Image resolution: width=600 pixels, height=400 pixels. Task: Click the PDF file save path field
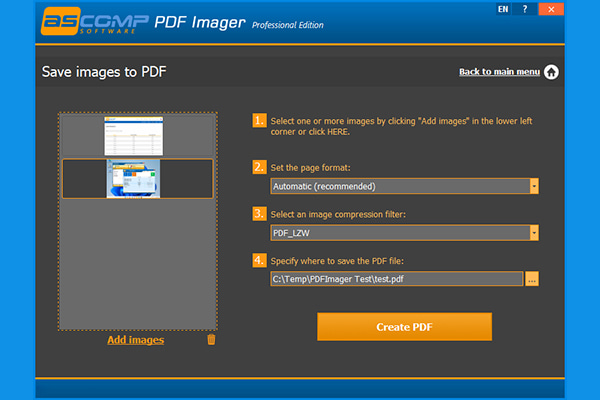tap(396, 279)
